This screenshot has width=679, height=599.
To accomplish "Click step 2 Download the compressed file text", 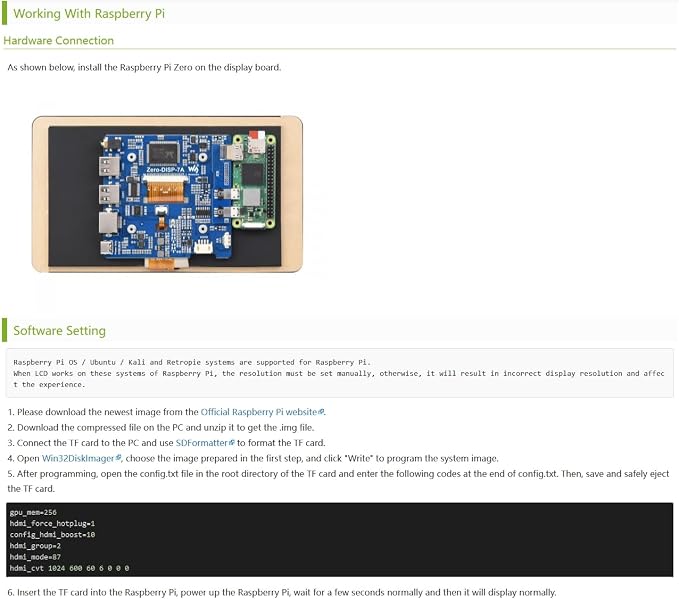I will [x=161, y=427].
